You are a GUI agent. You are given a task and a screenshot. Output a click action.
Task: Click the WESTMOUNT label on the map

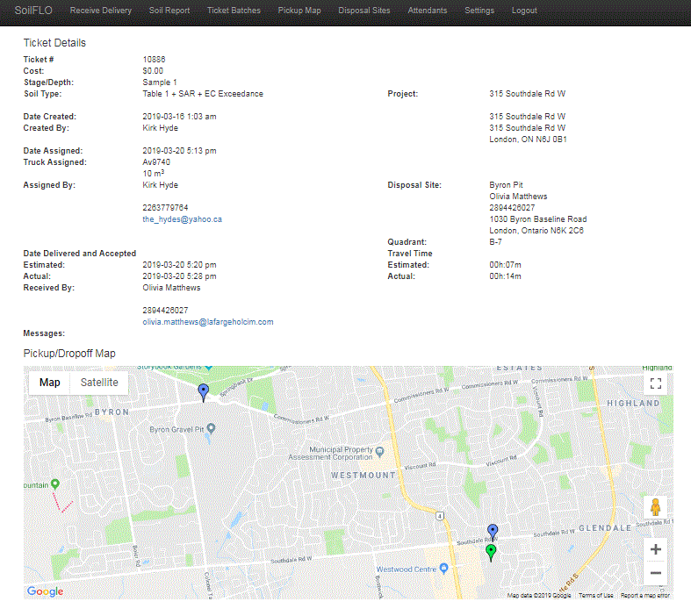(x=363, y=476)
